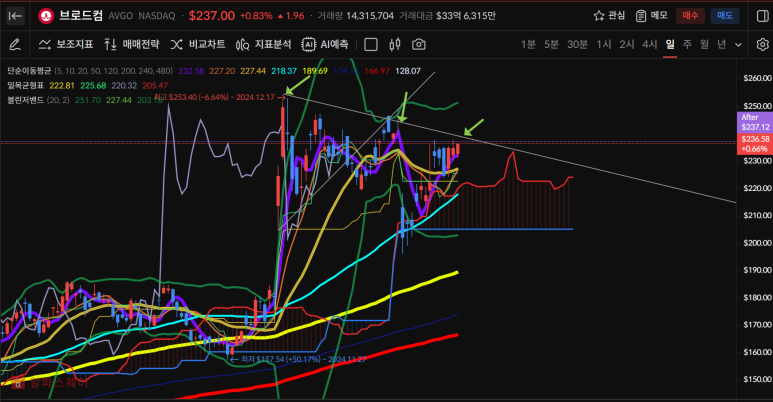Viewport: 773px width, 402px height.
Task: Switch to 2시 timeframe
Action: [x=627, y=44]
